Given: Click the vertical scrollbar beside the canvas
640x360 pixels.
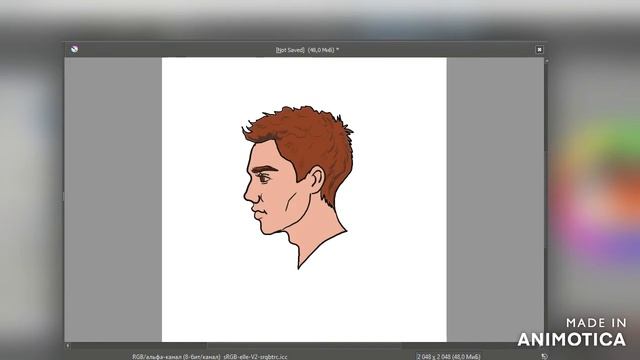Looking at the screenshot, I should (x=547, y=200).
